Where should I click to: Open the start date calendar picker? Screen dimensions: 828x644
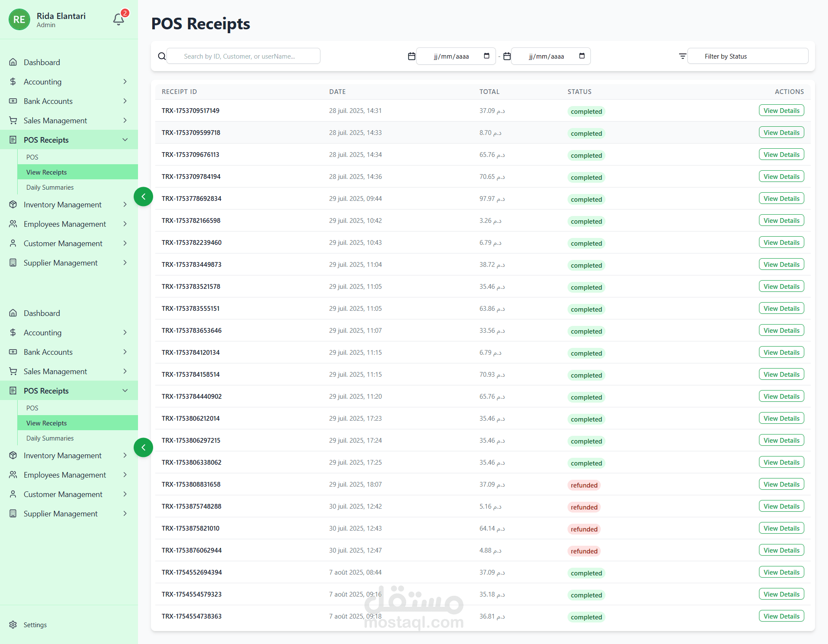point(486,56)
